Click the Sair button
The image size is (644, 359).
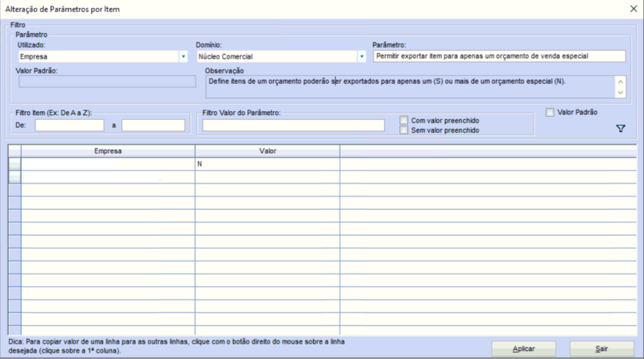(601, 349)
